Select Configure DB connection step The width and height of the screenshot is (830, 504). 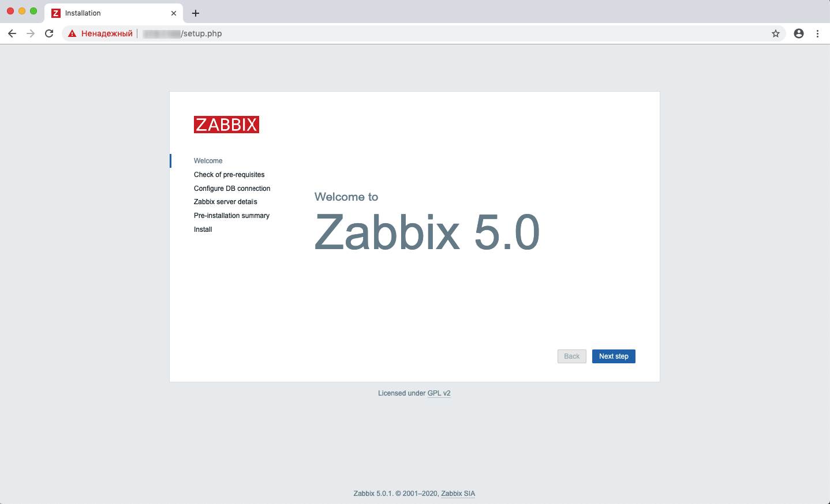click(x=232, y=189)
